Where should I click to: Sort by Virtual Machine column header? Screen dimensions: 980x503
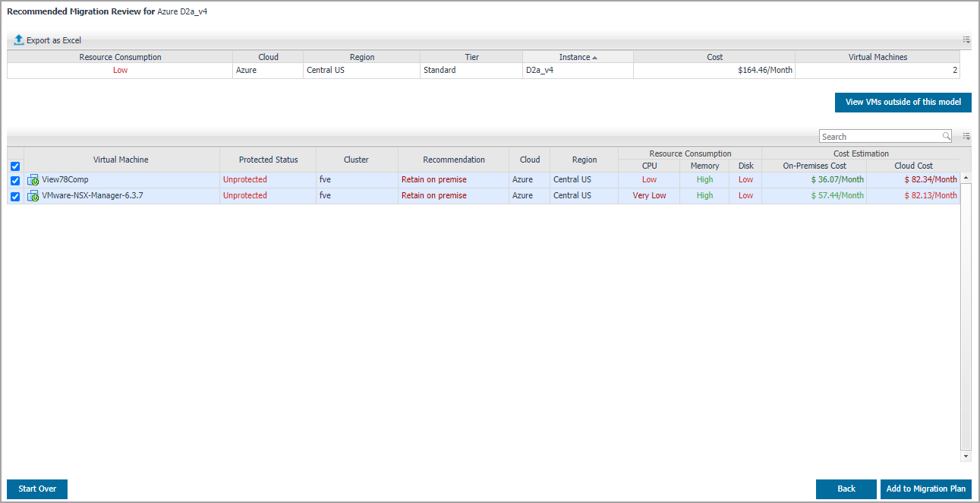121,160
